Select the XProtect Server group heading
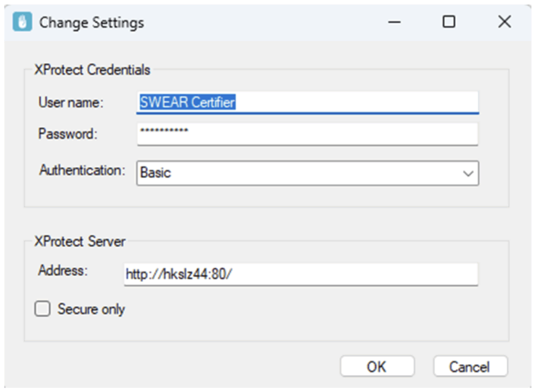This screenshot has height=392, width=537. tap(80, 242)
